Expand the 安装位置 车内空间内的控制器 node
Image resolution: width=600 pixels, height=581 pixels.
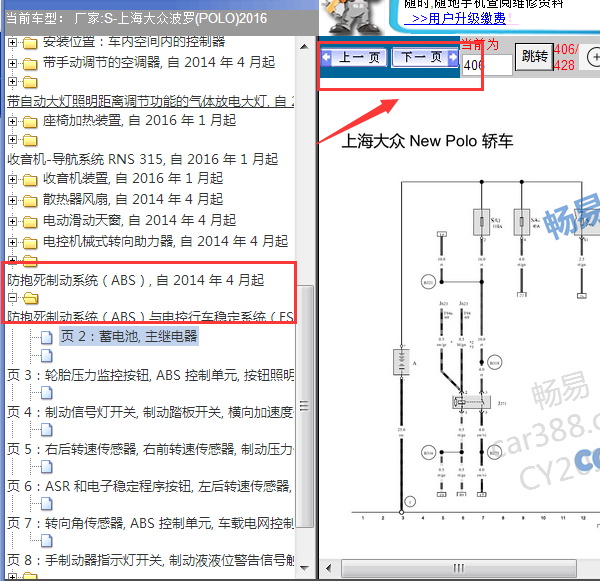[x=12, y=42]
